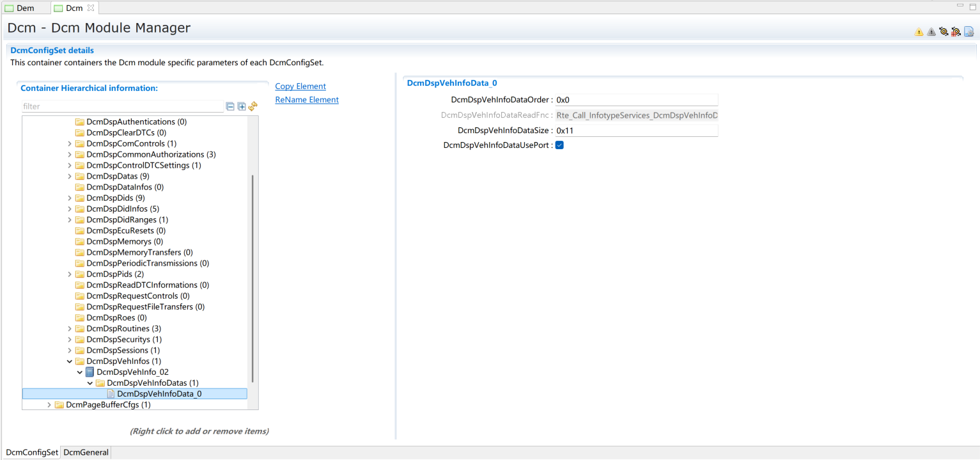Expand all tree nodes with plus icon

[242, 107]
